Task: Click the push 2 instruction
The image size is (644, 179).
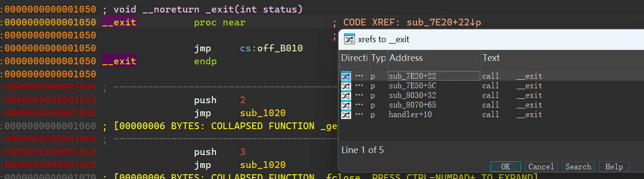Action: pyautogui.click(x=219, y=100)
